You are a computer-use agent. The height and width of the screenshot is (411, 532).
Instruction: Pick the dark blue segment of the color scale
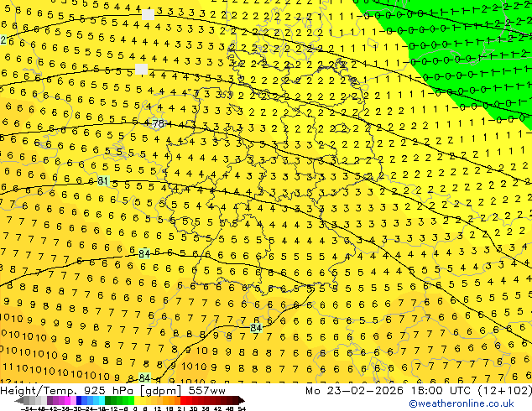[x=79, y=400]
